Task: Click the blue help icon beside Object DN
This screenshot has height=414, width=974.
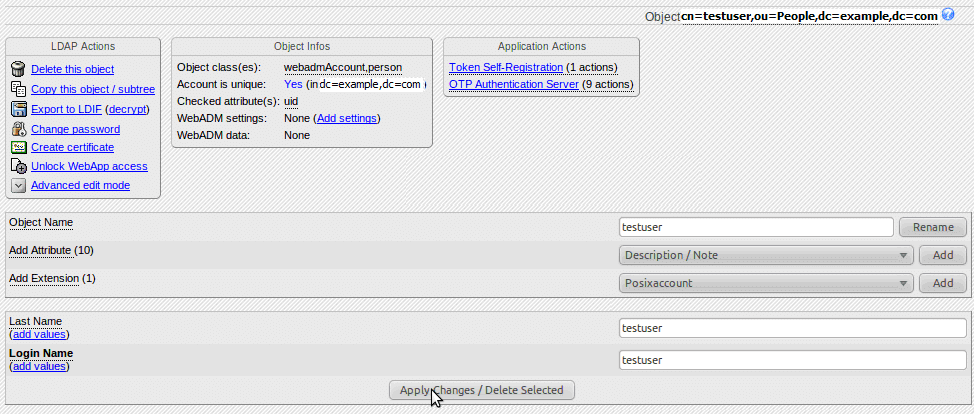Action: pyautogui.click(x=948, y=15)
